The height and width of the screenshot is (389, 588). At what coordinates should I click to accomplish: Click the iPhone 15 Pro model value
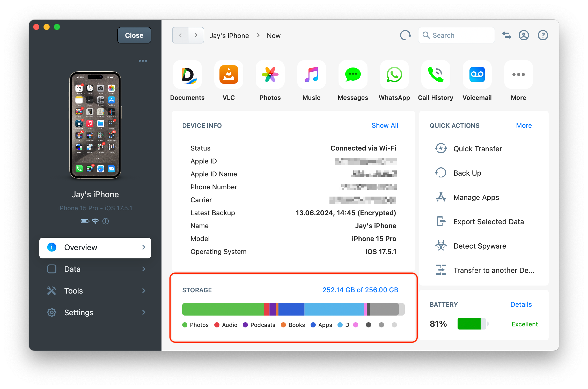pos(374,239)
